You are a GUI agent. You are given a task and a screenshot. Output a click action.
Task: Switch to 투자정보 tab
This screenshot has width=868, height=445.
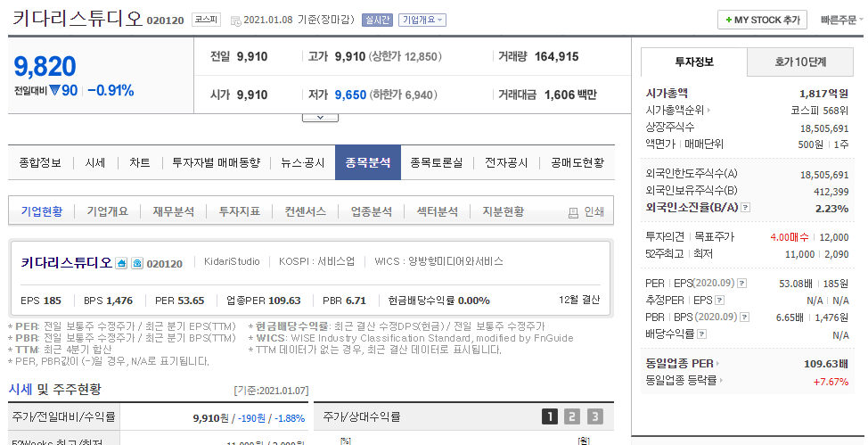tap(694, 62)
